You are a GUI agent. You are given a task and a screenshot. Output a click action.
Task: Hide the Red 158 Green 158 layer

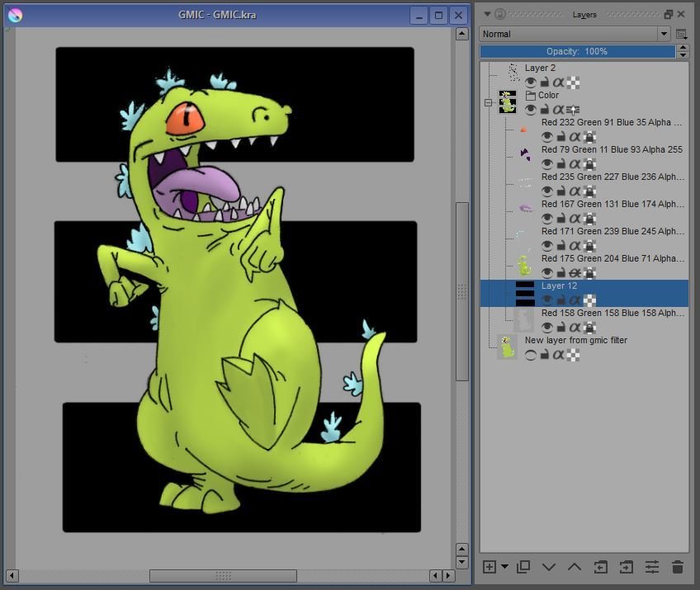point(546,327)
